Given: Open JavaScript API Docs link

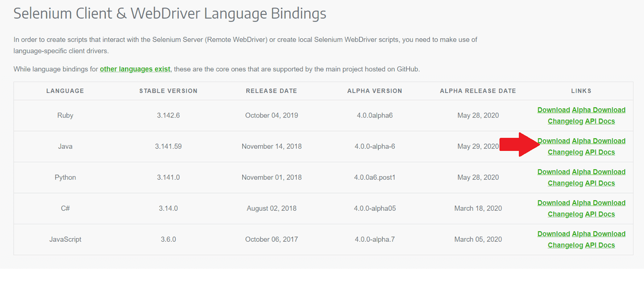Looking at the screenshot, I should pos(600,245).
